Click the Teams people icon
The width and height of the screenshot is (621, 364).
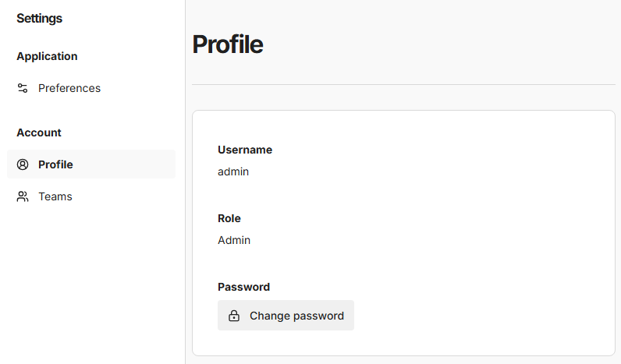coord(23,196)
